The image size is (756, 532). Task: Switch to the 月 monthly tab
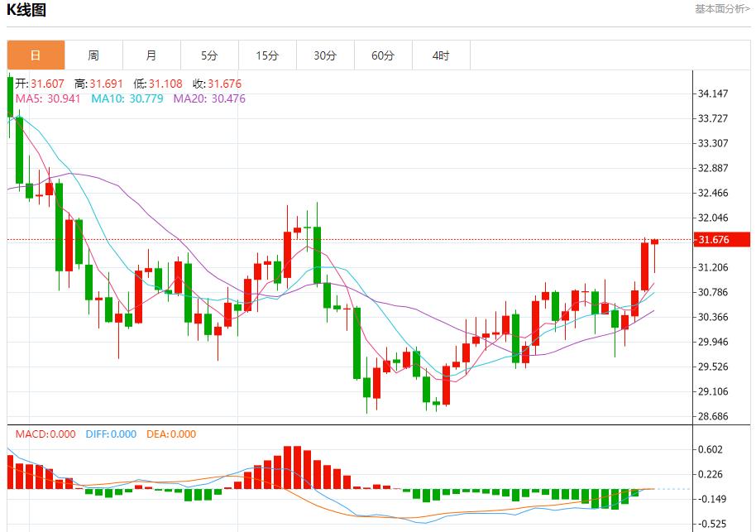coord(151,55)
